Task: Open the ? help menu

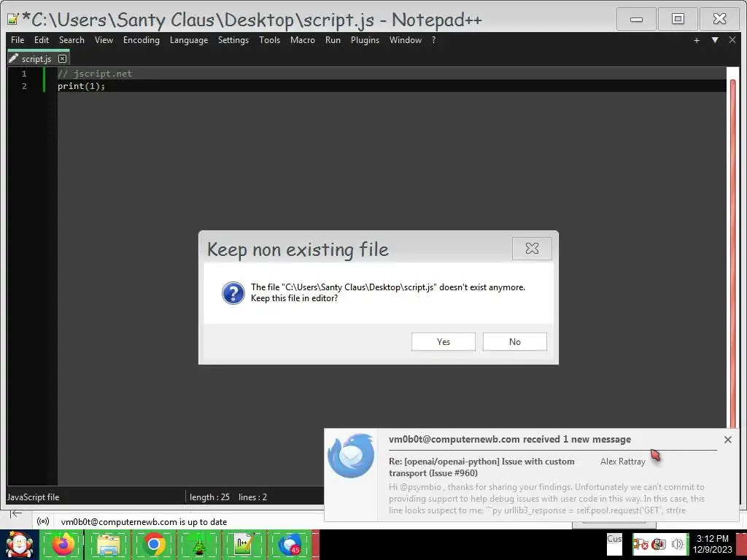Action: 433,40
